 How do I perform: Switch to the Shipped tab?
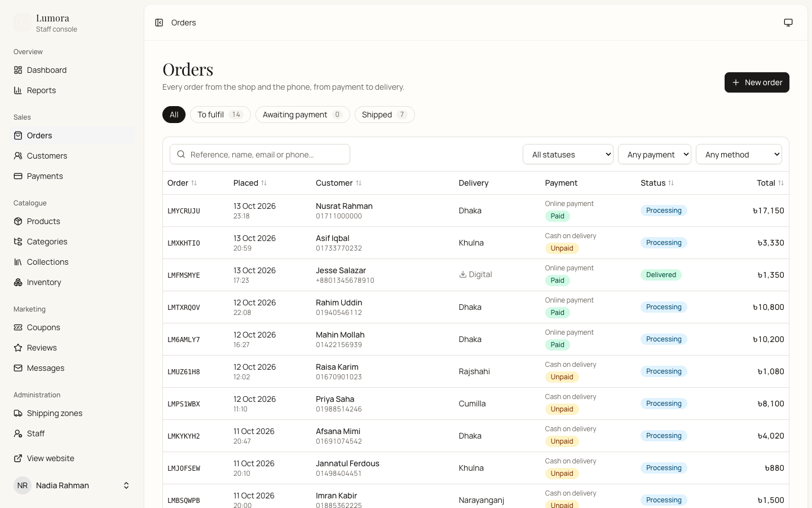385,115
